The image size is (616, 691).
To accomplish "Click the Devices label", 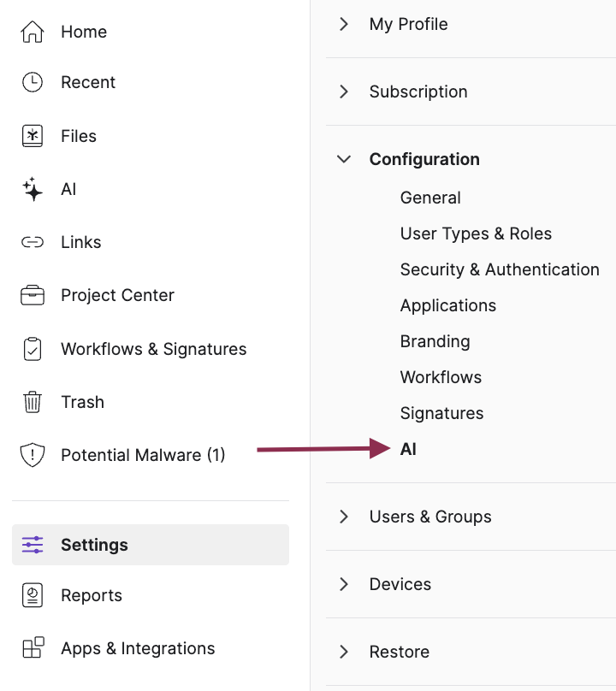I will click(x=400, y=584).
